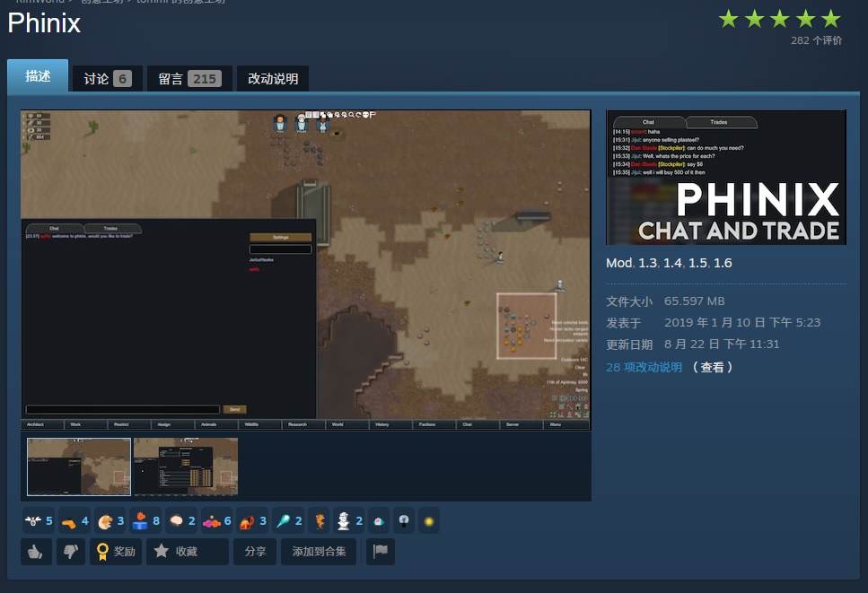Screen dimensions: 868x593
Task: Click the white bust statue award with count 2
Action: tap(349, 520)
